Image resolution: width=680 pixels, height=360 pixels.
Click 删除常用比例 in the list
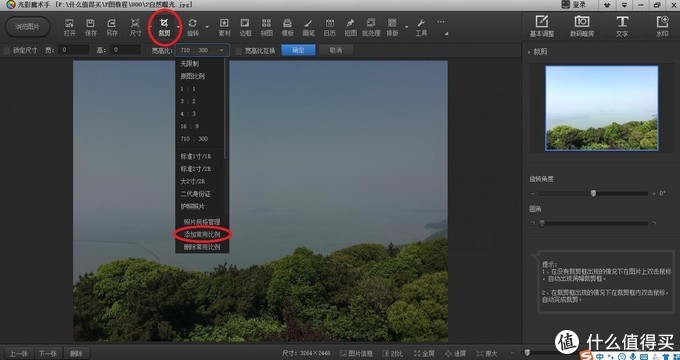(x=202, y=247)
